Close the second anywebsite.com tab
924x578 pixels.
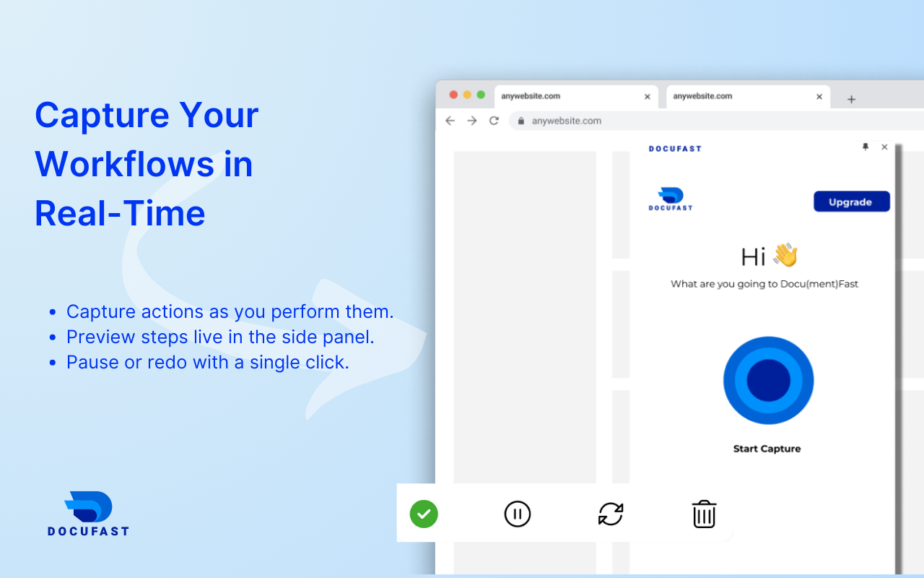click(x=819, y=97)
